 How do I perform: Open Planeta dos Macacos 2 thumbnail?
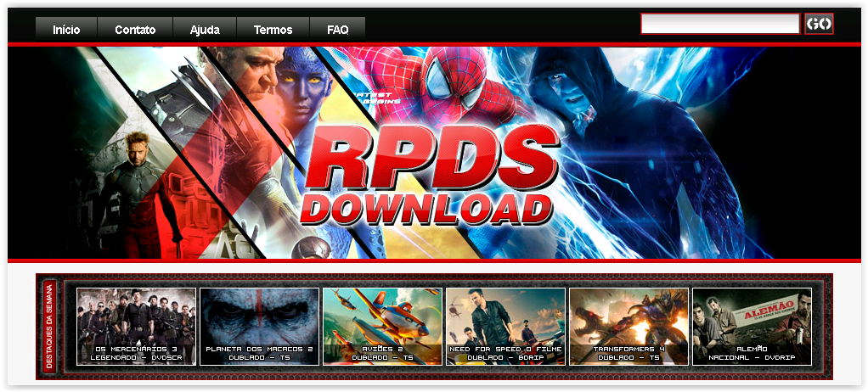[260, 326]
